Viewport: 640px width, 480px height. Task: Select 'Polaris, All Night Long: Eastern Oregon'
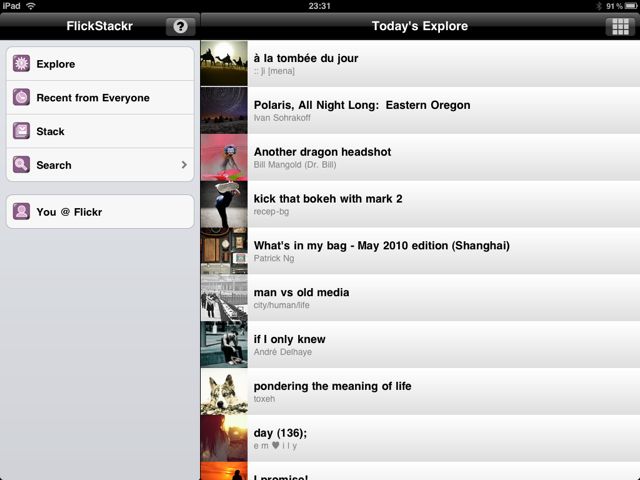pyautogui.click(x=362, y=105)
